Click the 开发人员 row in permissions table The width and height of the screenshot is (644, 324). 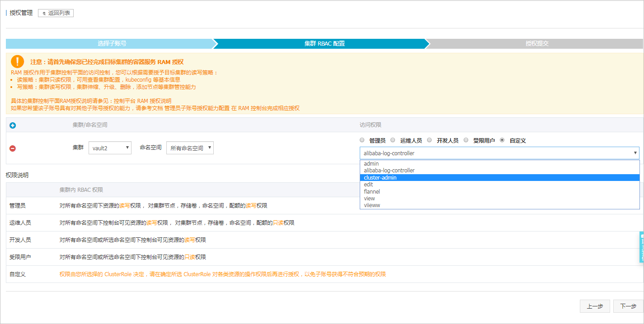coord(324,240)
